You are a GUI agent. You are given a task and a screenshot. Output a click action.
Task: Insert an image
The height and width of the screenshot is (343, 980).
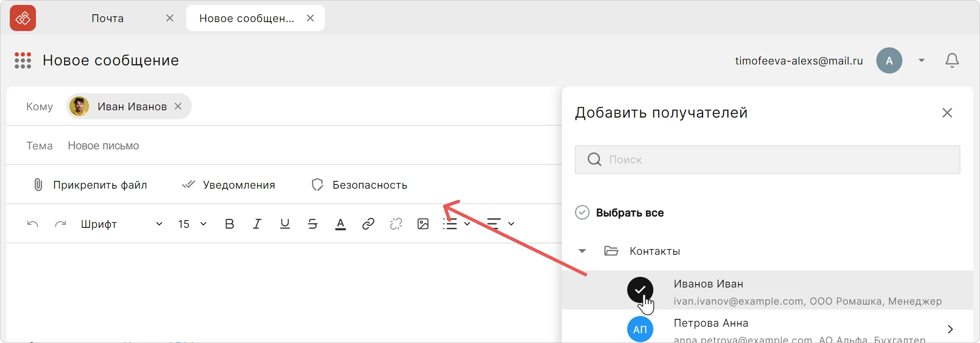423,224
